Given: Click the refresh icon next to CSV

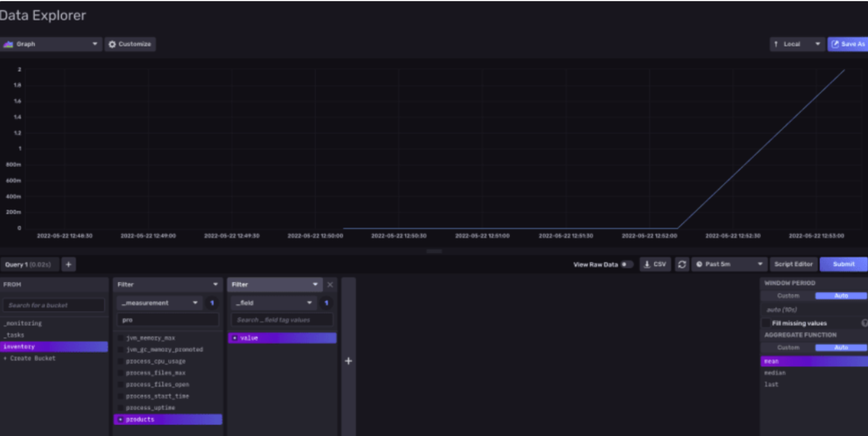Looking at the screenshot, I should point(682,264).
